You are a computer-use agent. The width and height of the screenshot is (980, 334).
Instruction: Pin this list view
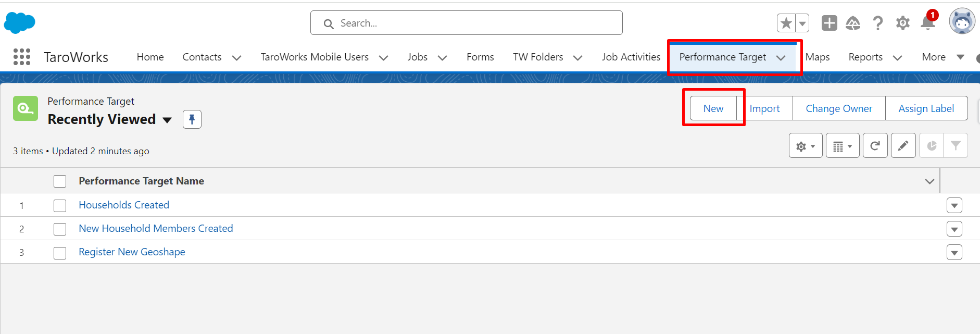point(192,119)
